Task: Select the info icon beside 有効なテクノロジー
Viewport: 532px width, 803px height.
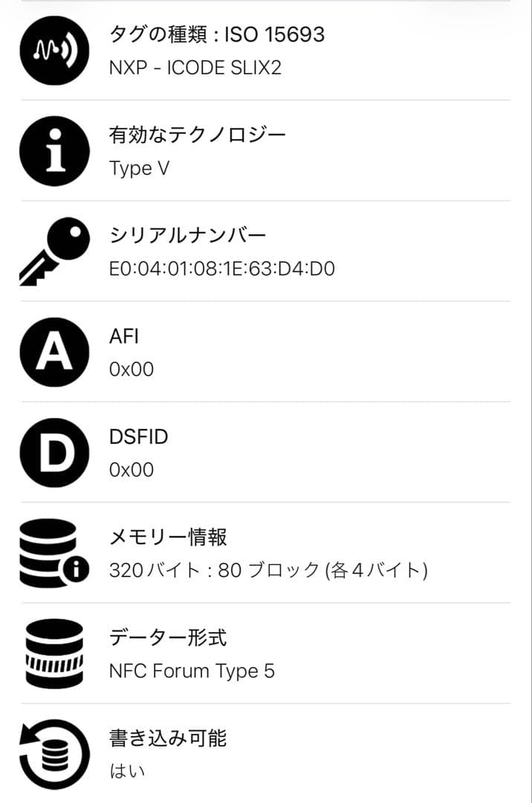Action: click(53, 151)
